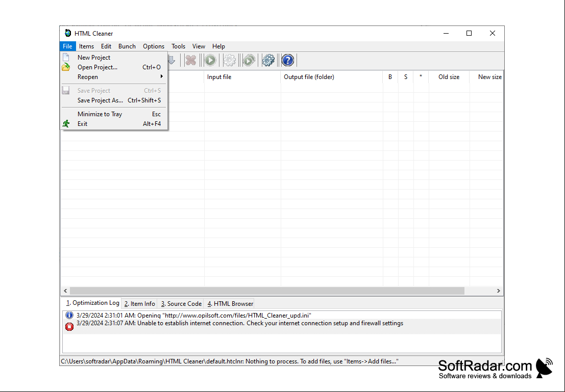Choose Save Project As... entry
Screen dimensions: 565x392
pos(114,100)
